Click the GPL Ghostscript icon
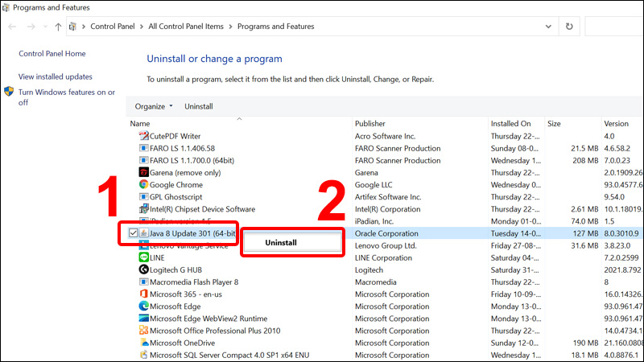The height and width of the screenshot is (362, 644). (143, 196)
